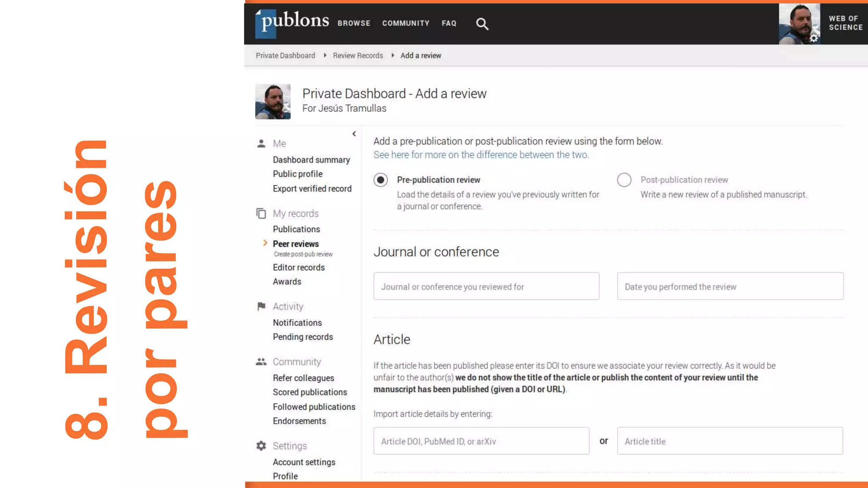This screenshot has height=488, width=868.
Task: Click the My records copy icon
Action: [261, 213]
